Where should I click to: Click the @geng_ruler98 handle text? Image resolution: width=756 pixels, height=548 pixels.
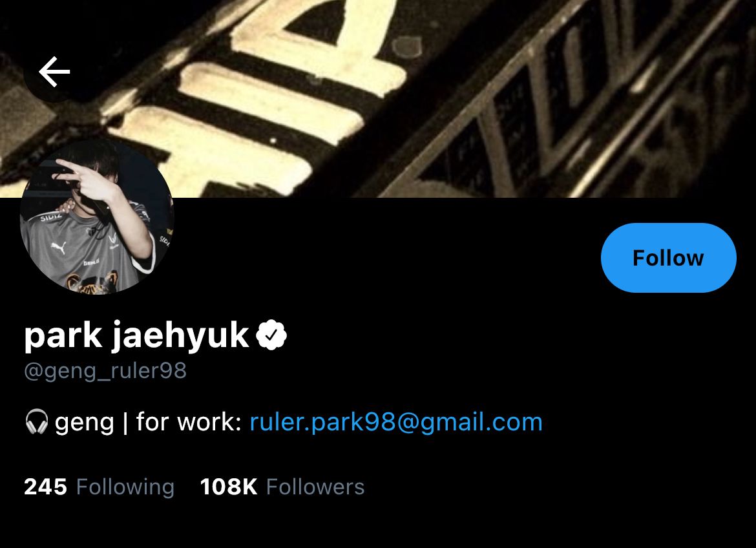[105, 371]
